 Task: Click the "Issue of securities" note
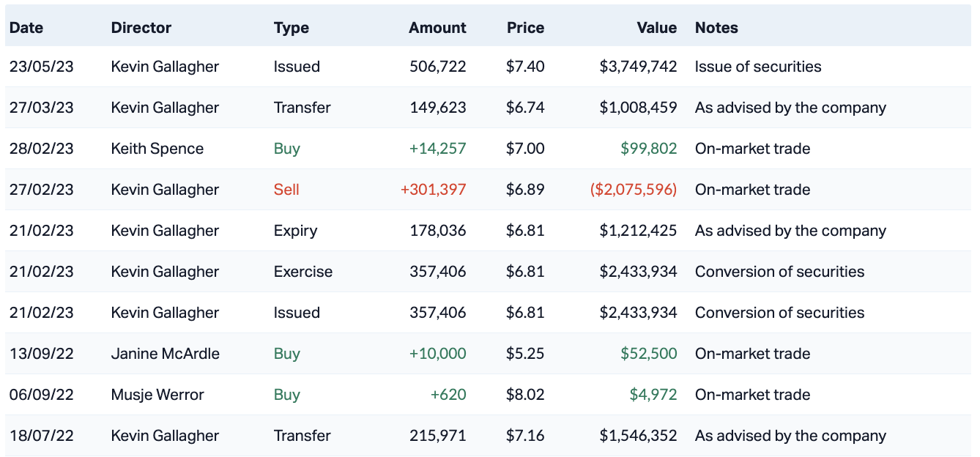point(758,67)
